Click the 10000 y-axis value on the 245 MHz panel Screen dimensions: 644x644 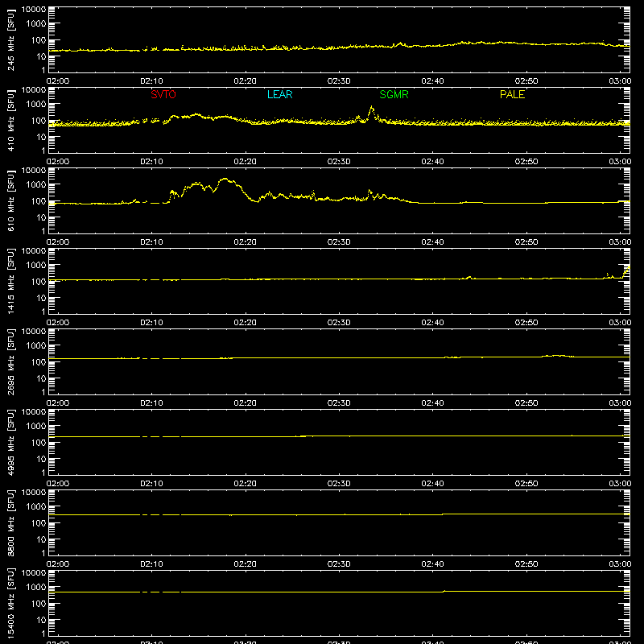coord(34,10)
